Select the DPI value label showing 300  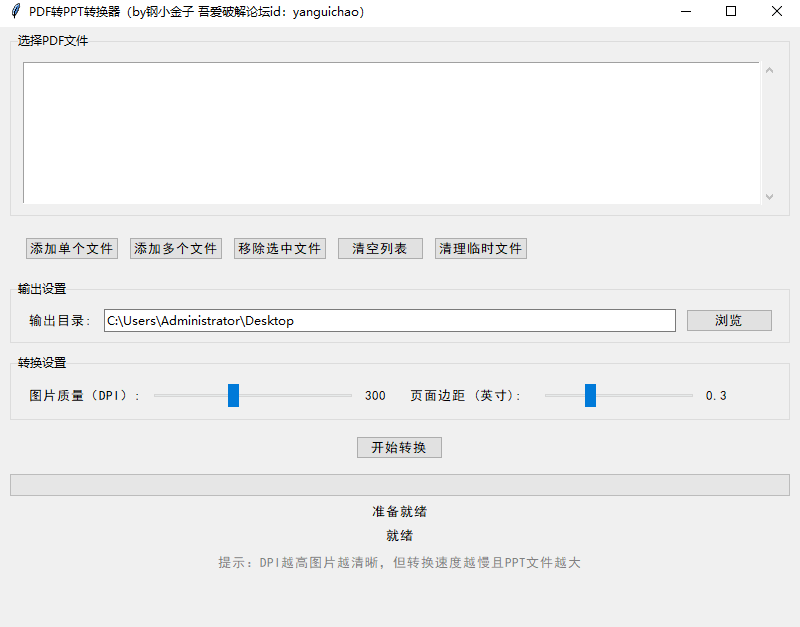374,395
